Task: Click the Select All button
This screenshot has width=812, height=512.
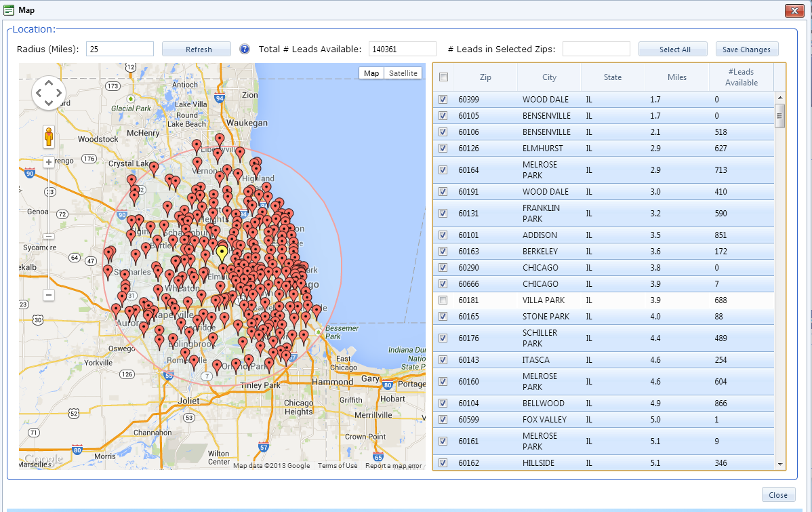Action: tap(674, 50)
